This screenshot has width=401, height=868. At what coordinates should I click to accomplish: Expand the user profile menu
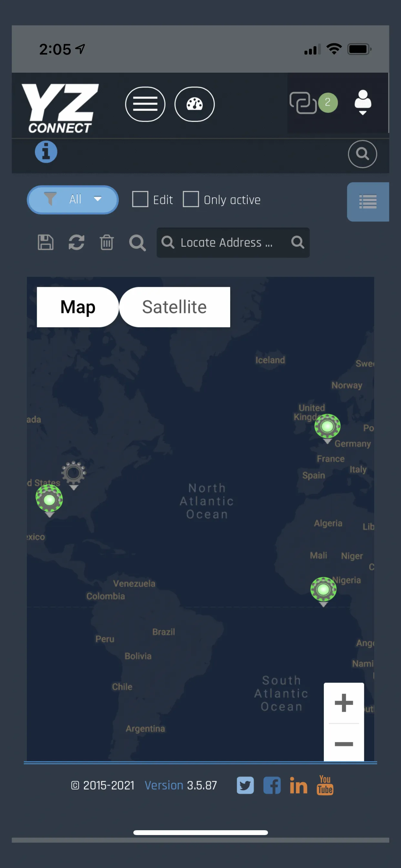coord(363,103)
